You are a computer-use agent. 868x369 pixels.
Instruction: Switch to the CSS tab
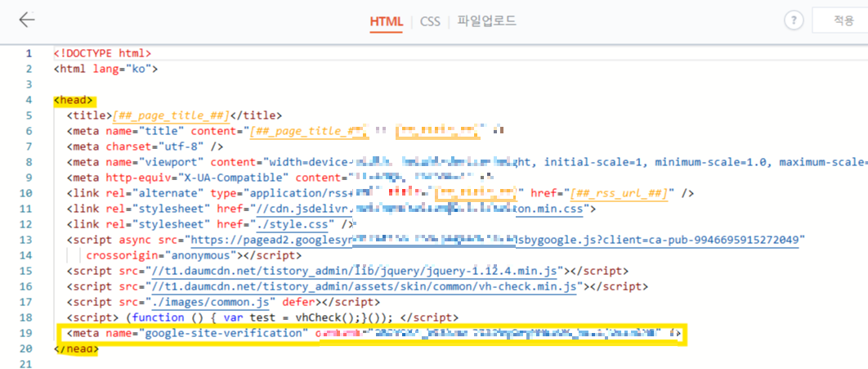coord(430,21)
